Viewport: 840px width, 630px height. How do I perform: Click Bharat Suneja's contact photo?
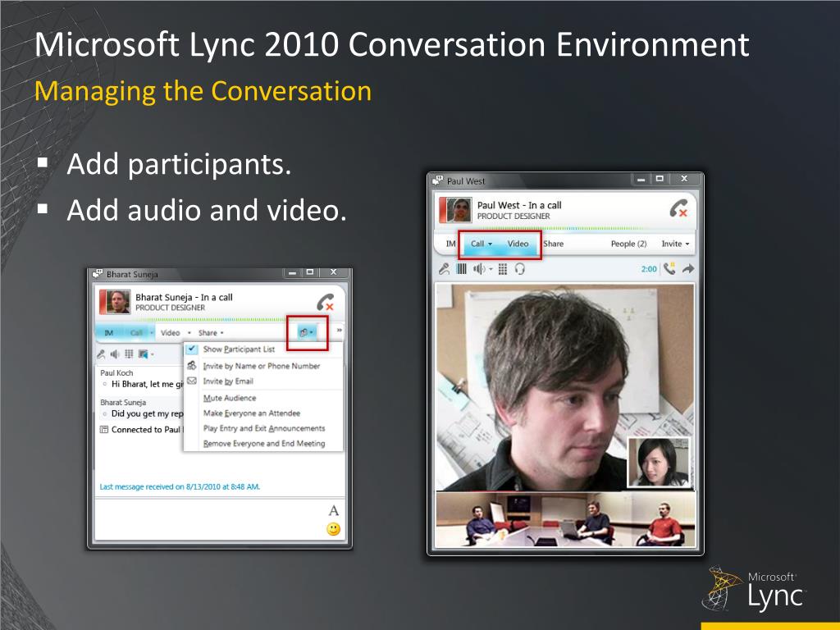[x=115, y=302]
